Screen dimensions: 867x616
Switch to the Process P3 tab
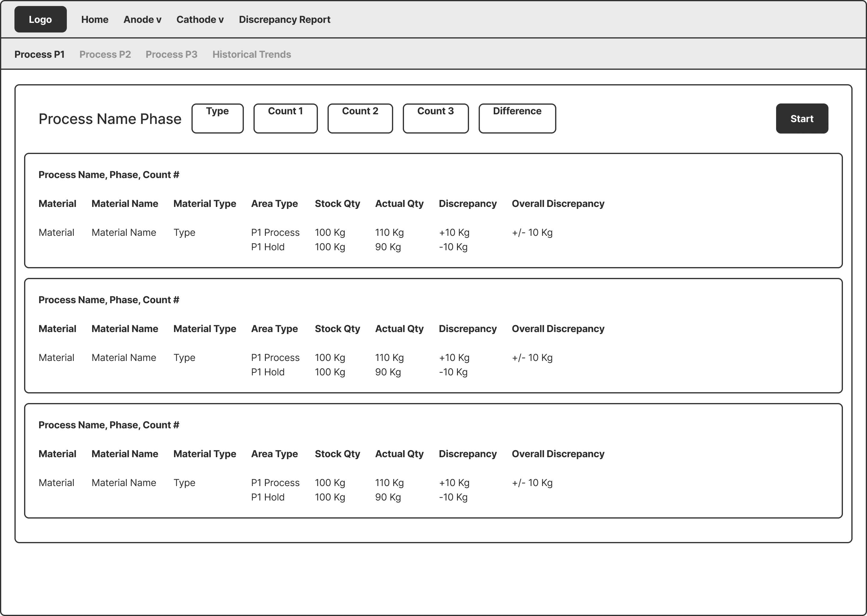click(x=172, y=54)
